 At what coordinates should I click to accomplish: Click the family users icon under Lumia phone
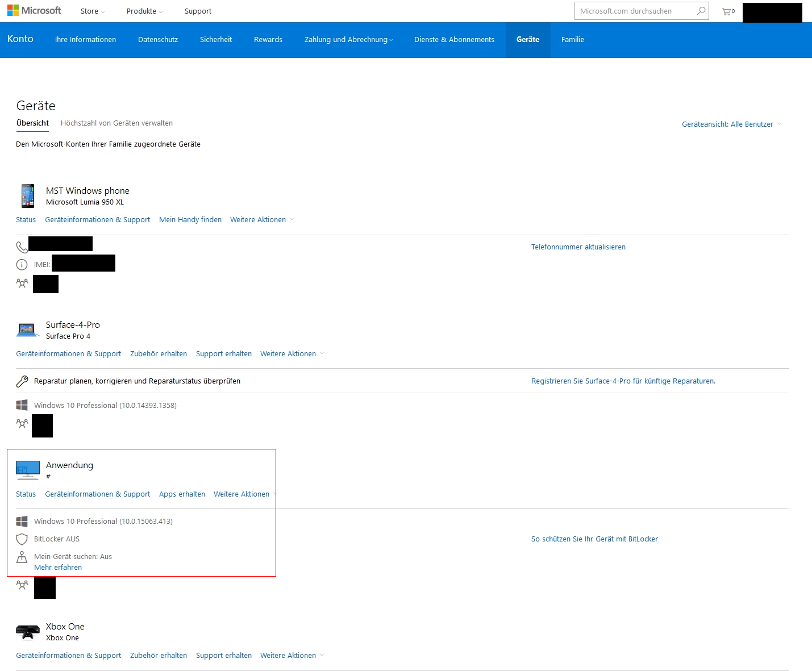pyautogui.click(x=22, y=283)
